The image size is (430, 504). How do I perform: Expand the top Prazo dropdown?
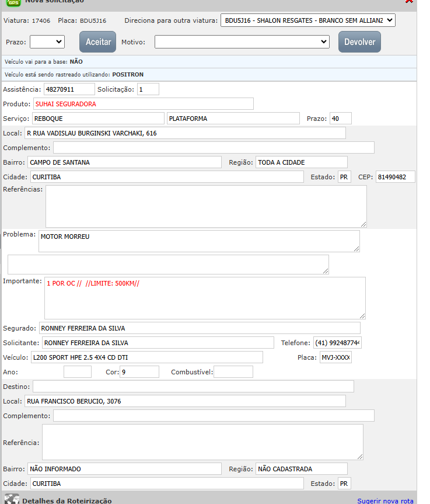click(47, 41)
